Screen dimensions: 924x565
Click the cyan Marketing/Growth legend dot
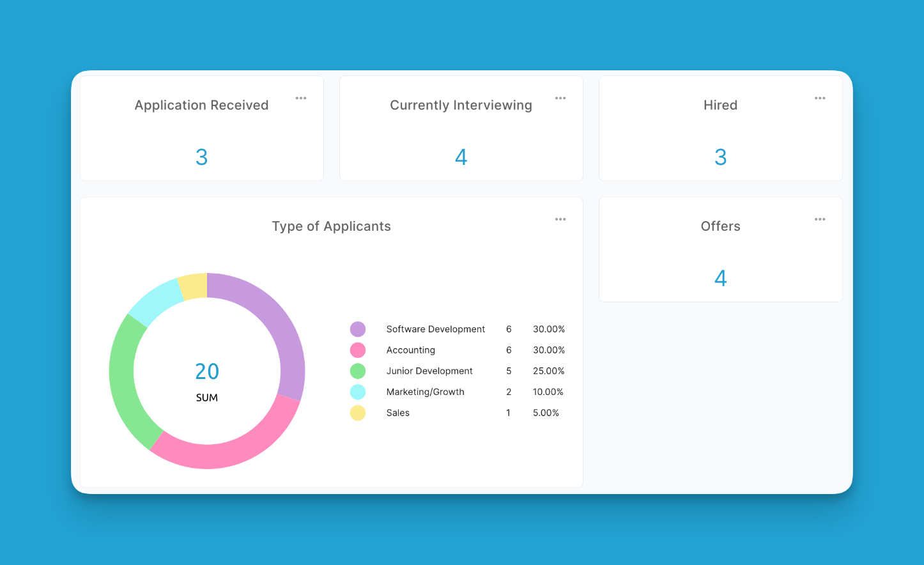click(358, 392)
